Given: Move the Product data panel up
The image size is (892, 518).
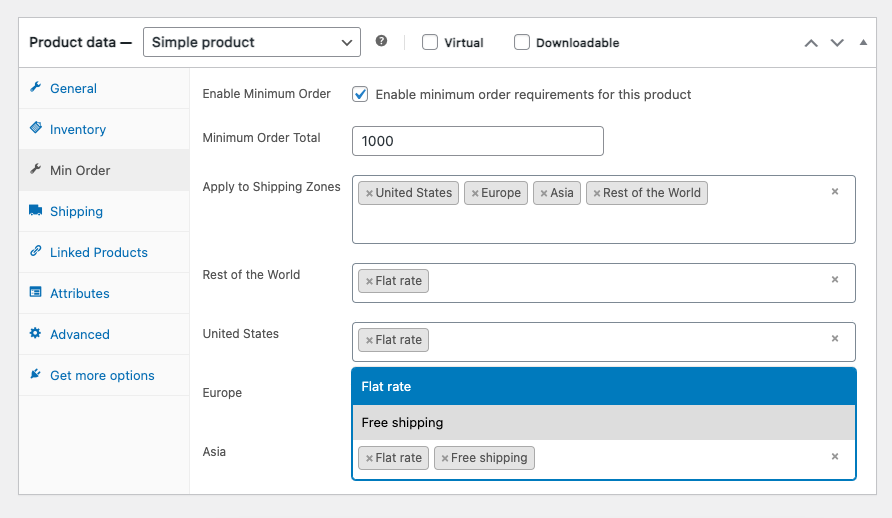Looking at the screenshot, I should (811, 43).
